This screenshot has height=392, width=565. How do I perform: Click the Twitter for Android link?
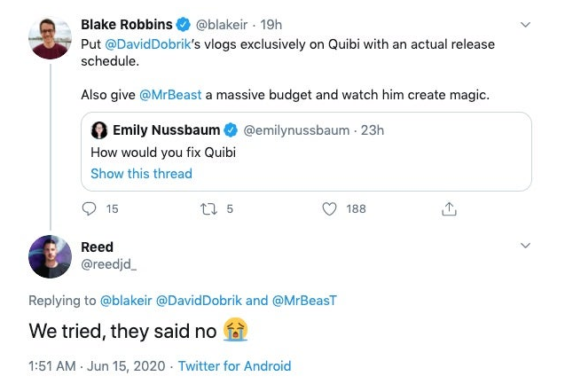coord(235,365)
